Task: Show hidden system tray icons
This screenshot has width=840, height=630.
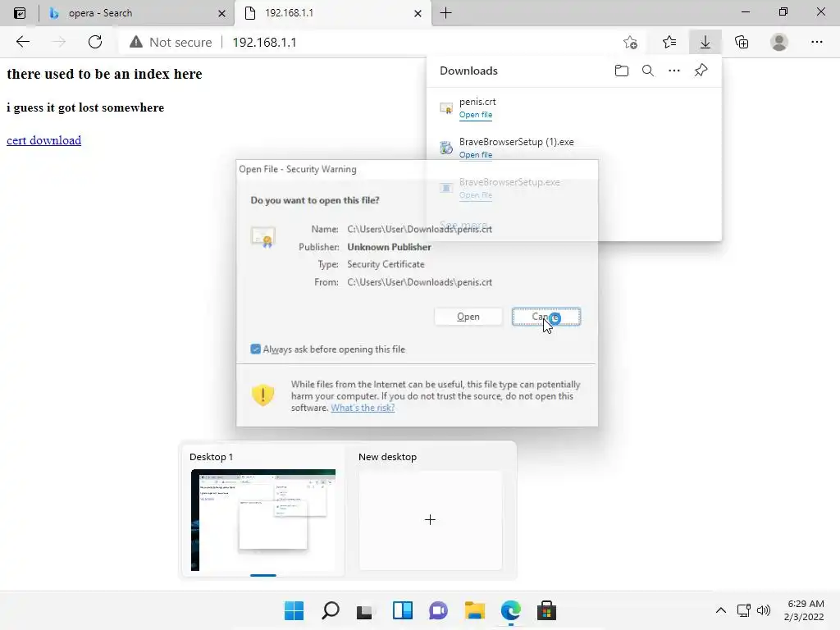Action: (x=721, y=610)
